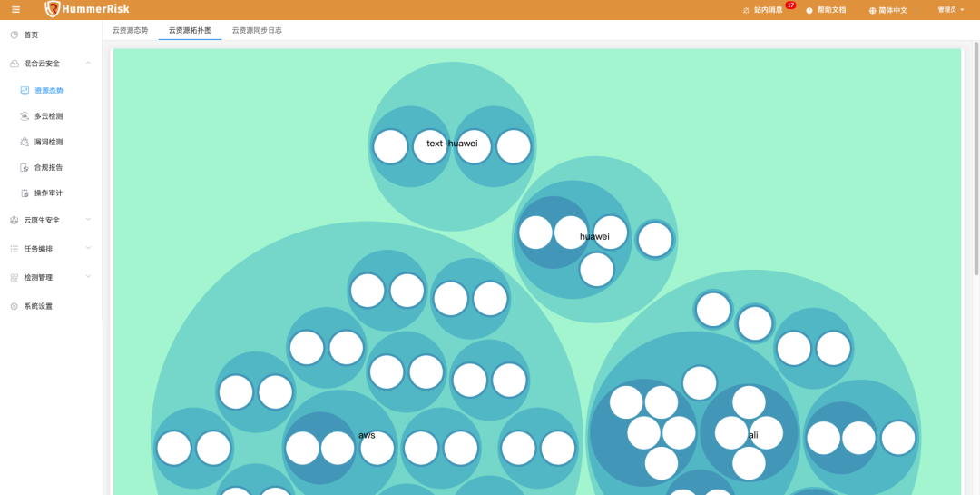980x495 pixels.
Task: Click the aws circle label
Action: (x=367, y=435)
